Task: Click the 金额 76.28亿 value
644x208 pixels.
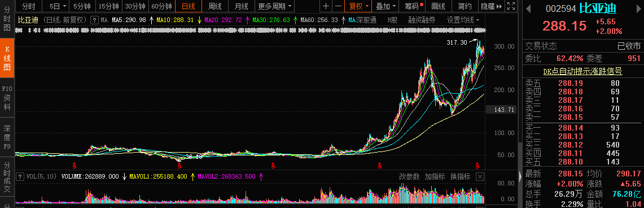Action: (x=627, y=193)
